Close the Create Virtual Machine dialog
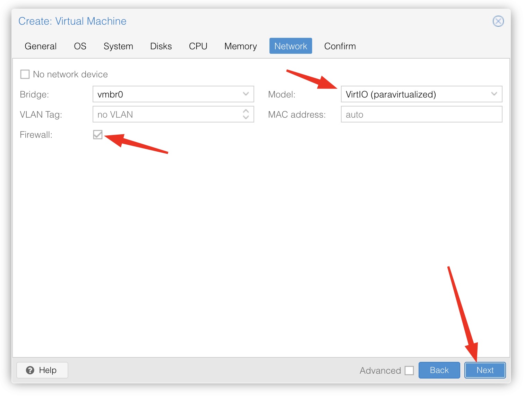This screenshot has width=532, height=399. (x=498, y=21)
